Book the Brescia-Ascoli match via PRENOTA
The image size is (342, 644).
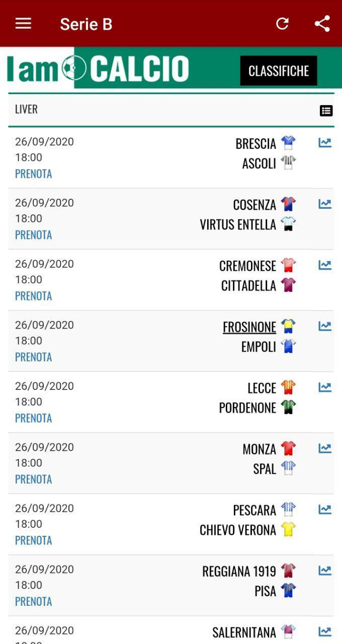[x=33, y=173]
